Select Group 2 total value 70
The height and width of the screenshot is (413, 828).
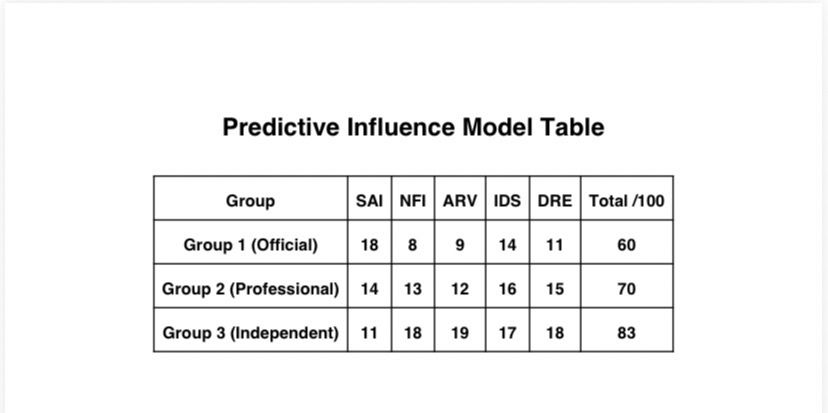(x=626, y=289)
